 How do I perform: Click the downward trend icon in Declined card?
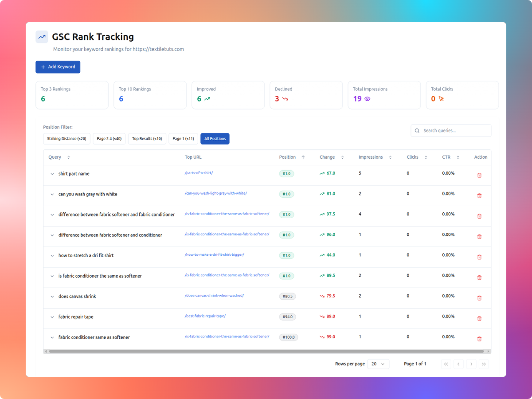(285, 99)
